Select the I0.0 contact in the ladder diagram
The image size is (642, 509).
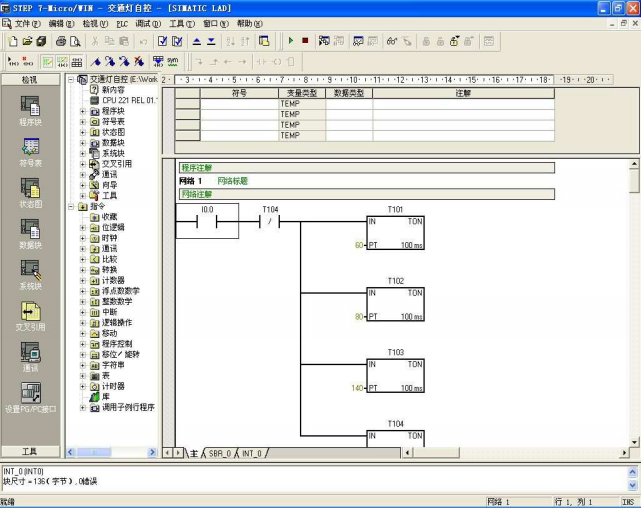coord(207,222)
